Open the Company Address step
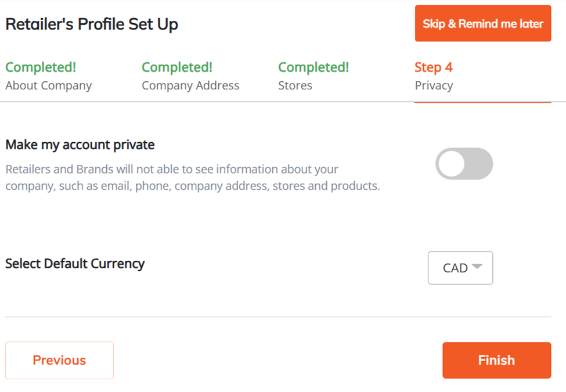Image resolution: width=566 pixels, height=392 pixels. coord(190,85)
